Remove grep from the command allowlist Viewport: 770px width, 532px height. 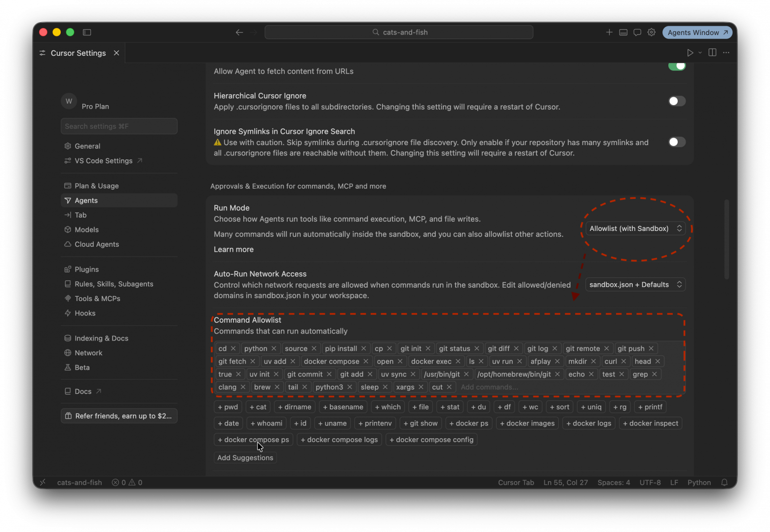(x=654, y=374)
